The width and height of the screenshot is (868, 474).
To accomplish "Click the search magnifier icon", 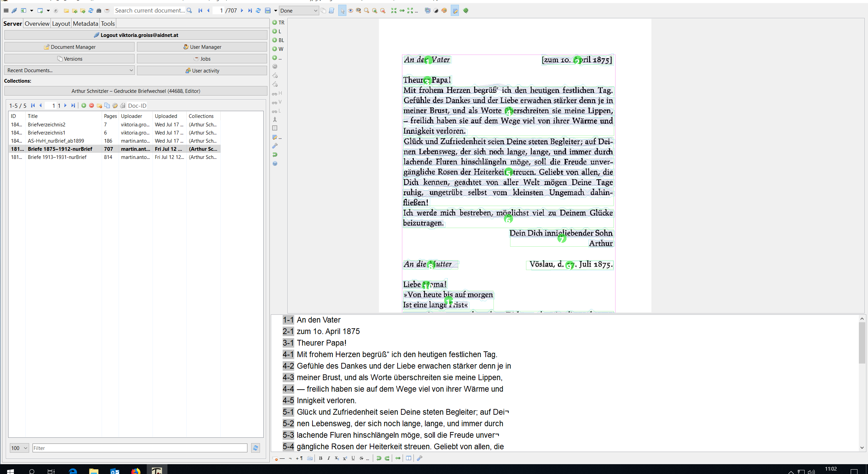I will (189, 11).
